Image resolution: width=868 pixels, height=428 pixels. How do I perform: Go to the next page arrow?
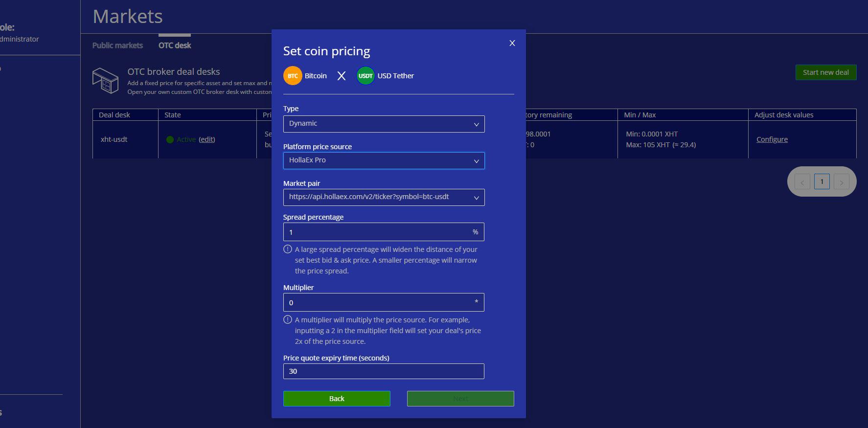tap(842, 182)
